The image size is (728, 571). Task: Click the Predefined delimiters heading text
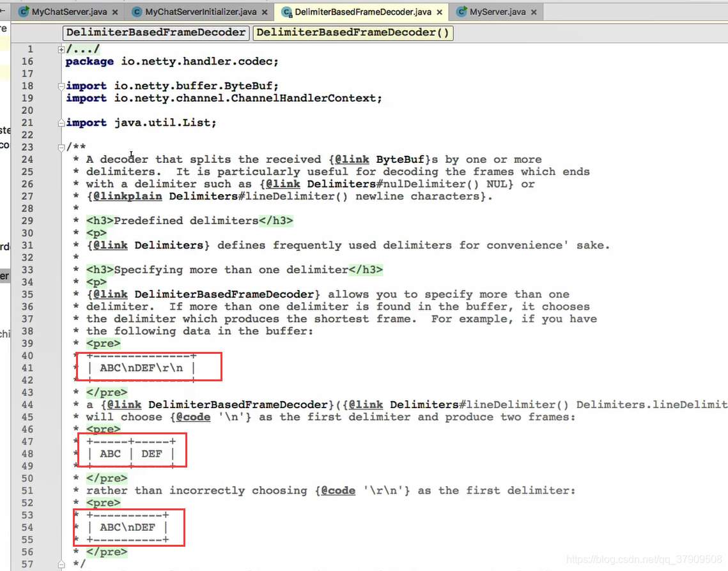[186, 221]
